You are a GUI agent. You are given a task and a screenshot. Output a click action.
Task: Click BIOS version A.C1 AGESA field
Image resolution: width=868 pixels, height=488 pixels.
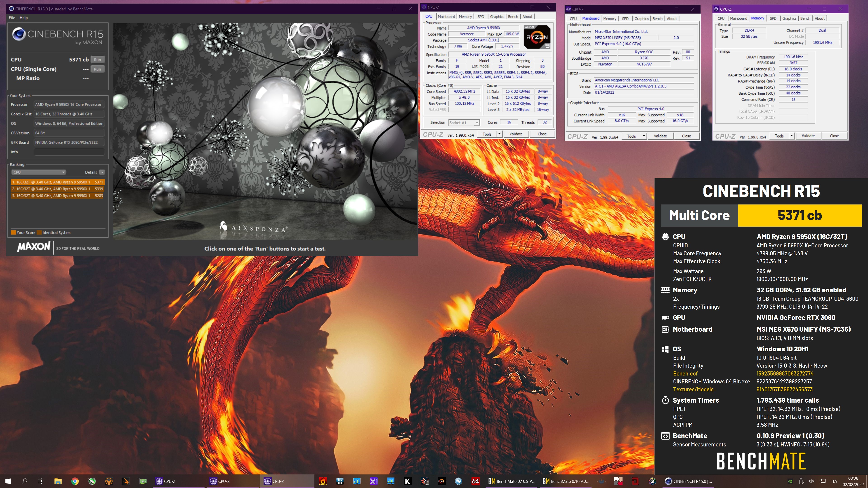tap(644, 86)
